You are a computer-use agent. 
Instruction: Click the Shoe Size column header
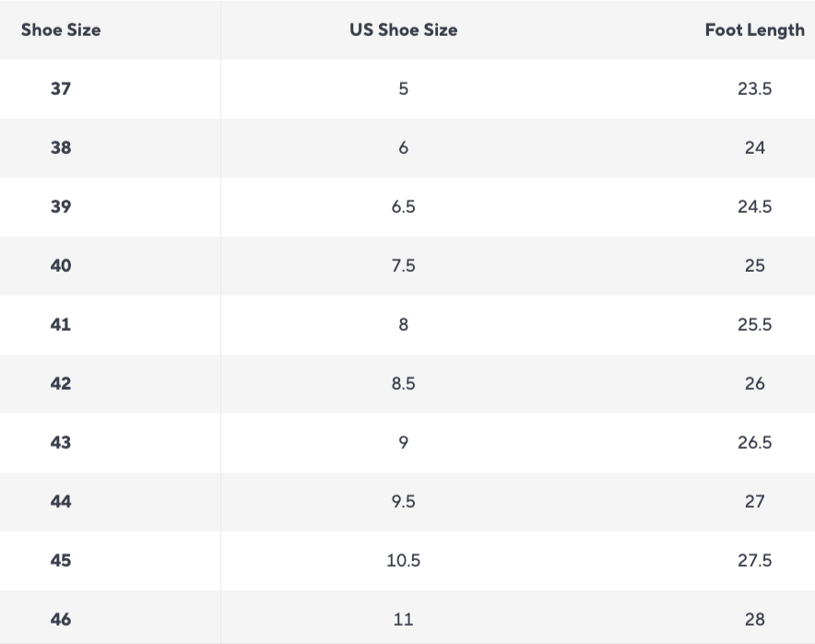[x=61, y=30]
